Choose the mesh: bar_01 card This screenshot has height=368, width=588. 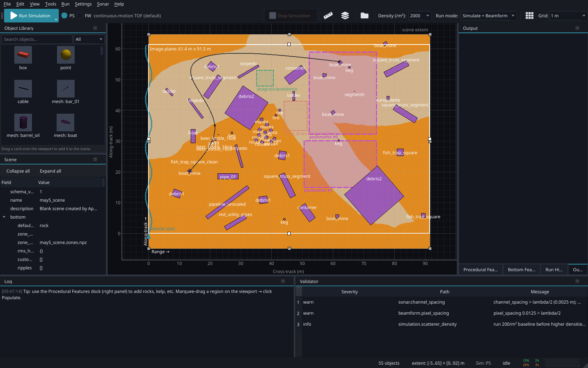(x=66, y=92)
